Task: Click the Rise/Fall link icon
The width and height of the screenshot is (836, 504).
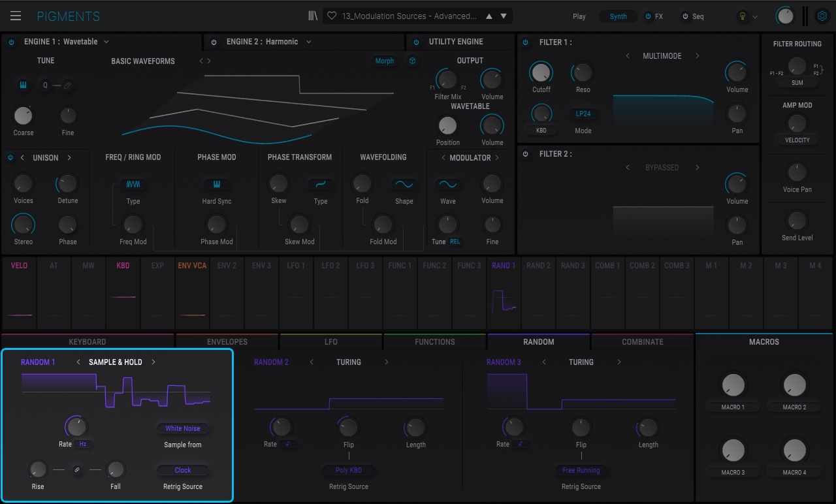Action: coord(77,469)
